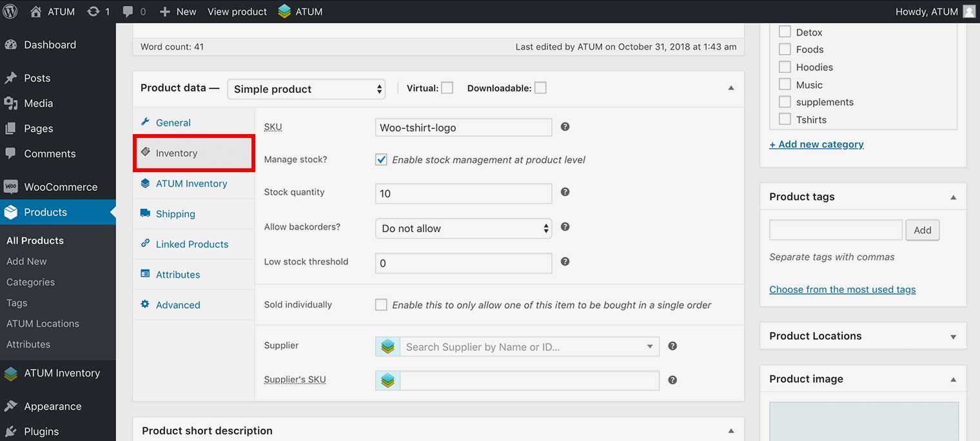
Task: Click the help icon next to SKU
Action: coord(565,127)
